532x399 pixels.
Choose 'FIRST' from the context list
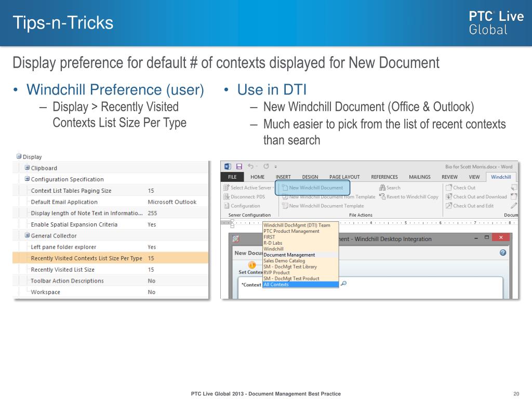pos(301,237)
